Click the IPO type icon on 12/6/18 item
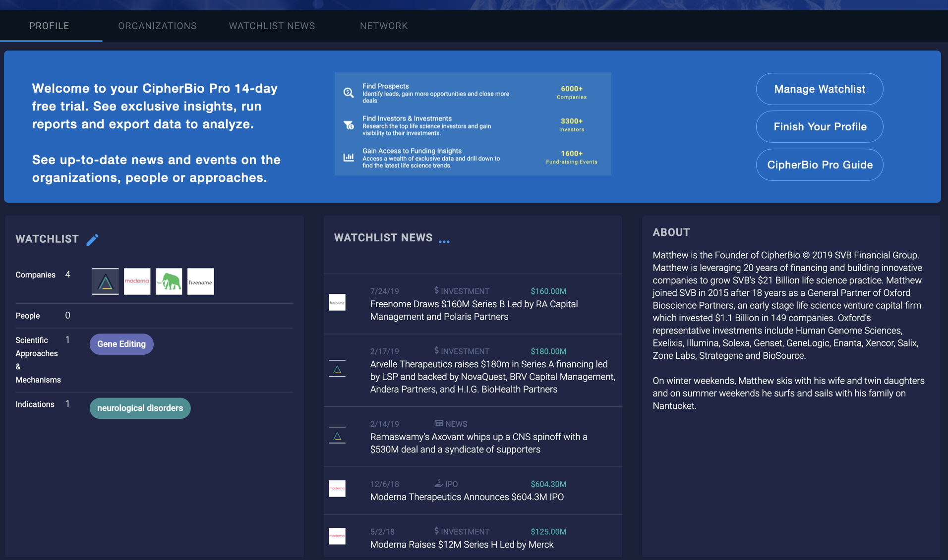 point(438,483)
